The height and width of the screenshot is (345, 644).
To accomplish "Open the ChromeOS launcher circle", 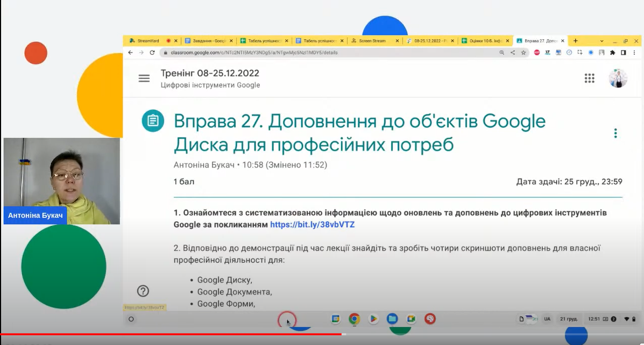I will [131, 319].
